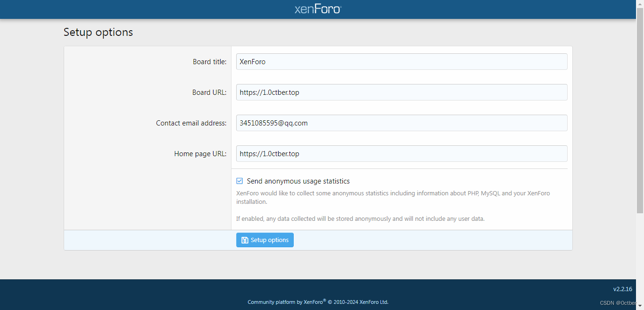
Task: Click the Contact email address field
Action: click(x=402, y=123)
